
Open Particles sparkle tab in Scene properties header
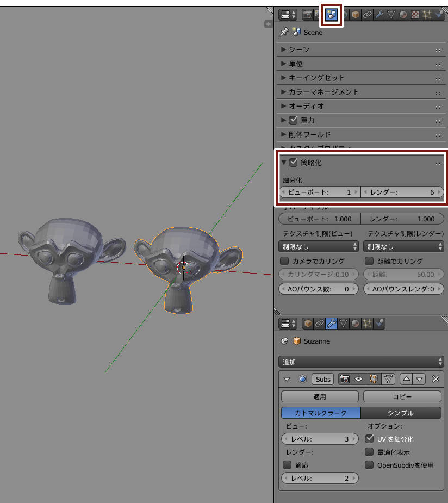pos(427,15)
